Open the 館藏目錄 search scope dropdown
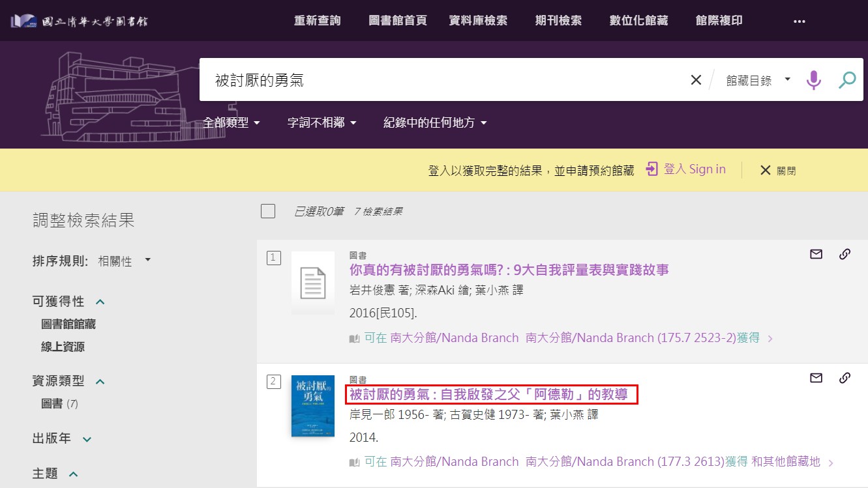This screenshot has height=488, width=868. pyautogui.click(x=758, y=80)
